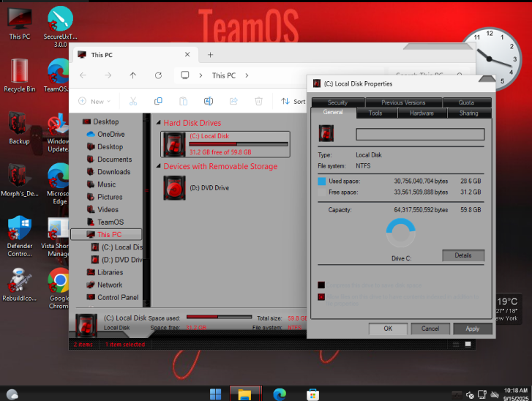532x401 pixels.
Task: Open Microsoft Store from taskbar
Action: pos(312,394)
